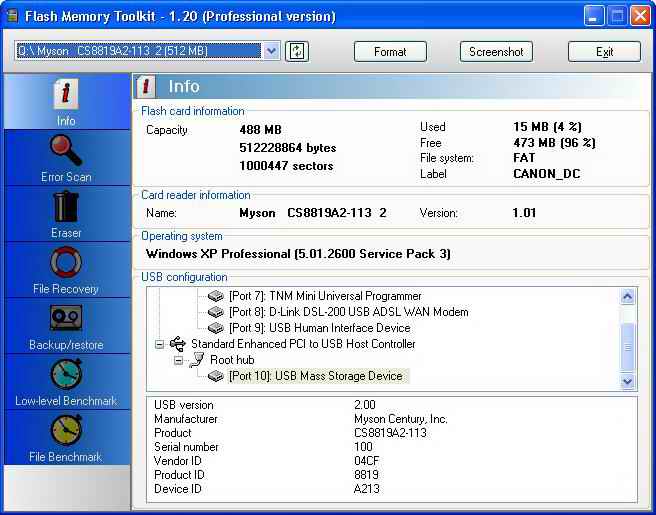Click the Root hub icon
The image size is (656, 515).
coord(197,360)
